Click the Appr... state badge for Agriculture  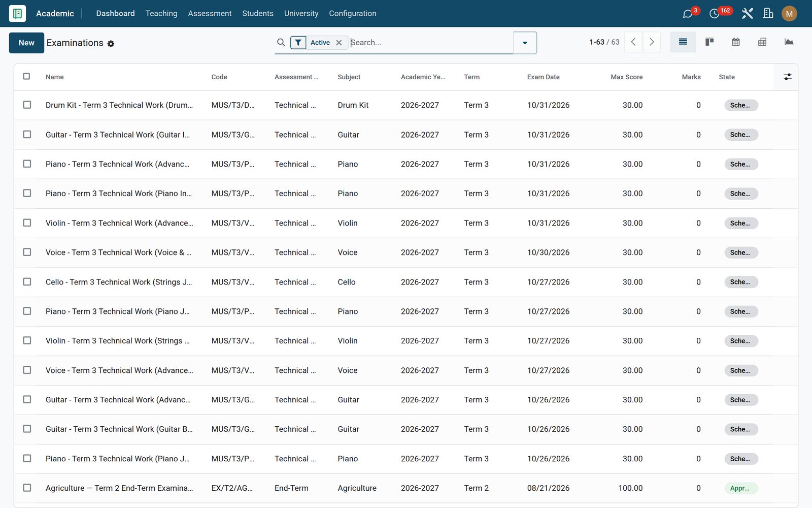click(741, 488)
